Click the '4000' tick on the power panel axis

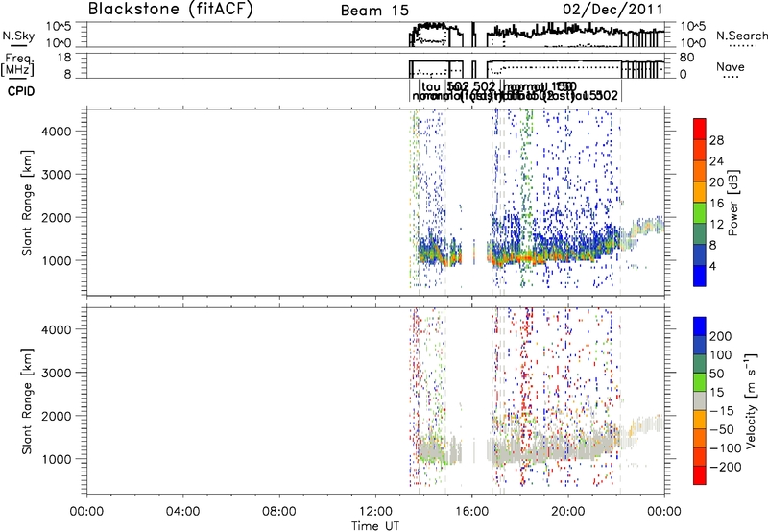point(56,131)
